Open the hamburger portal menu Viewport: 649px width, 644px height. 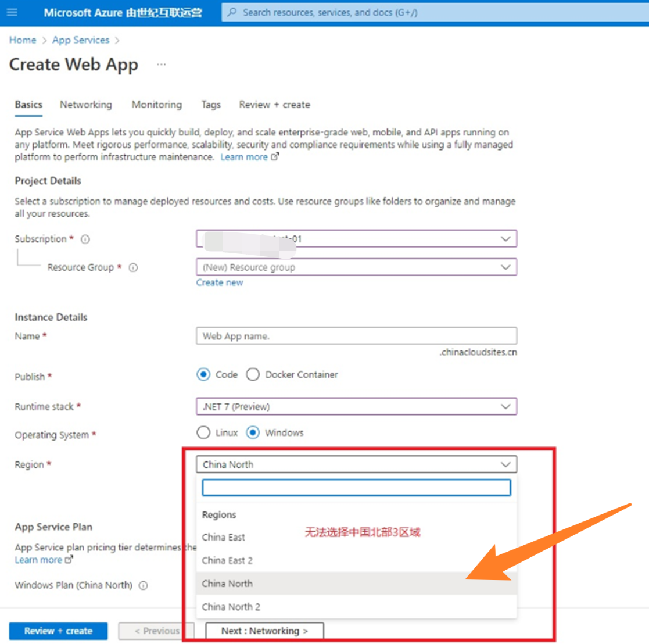[12, 12]
